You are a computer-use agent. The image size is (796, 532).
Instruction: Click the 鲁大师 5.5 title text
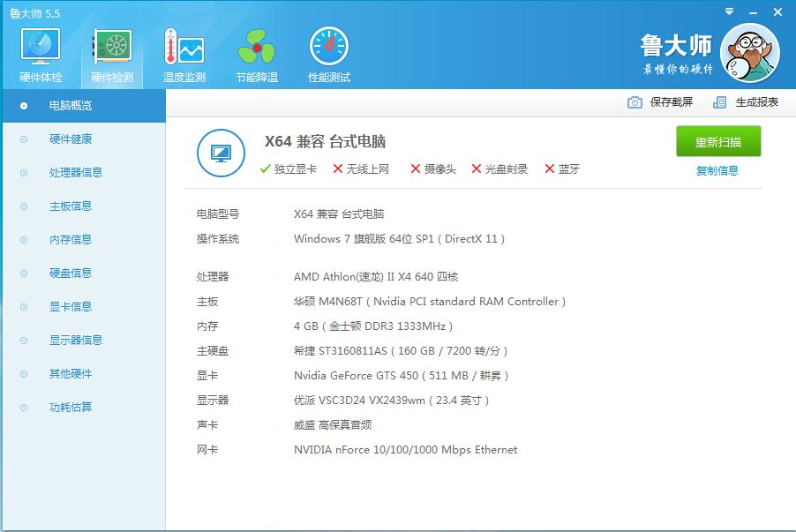(34, 14)
